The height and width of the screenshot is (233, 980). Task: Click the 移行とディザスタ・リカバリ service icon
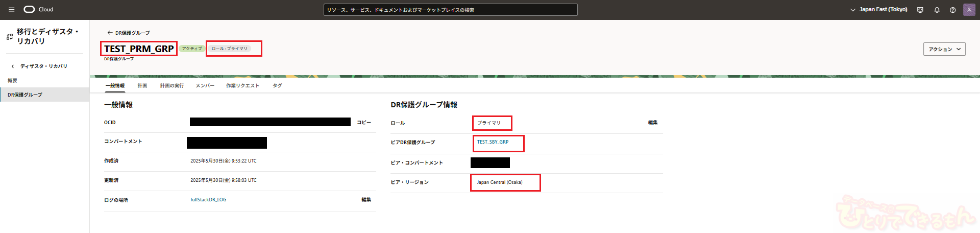pyautogui.click(x=10, y=37)
